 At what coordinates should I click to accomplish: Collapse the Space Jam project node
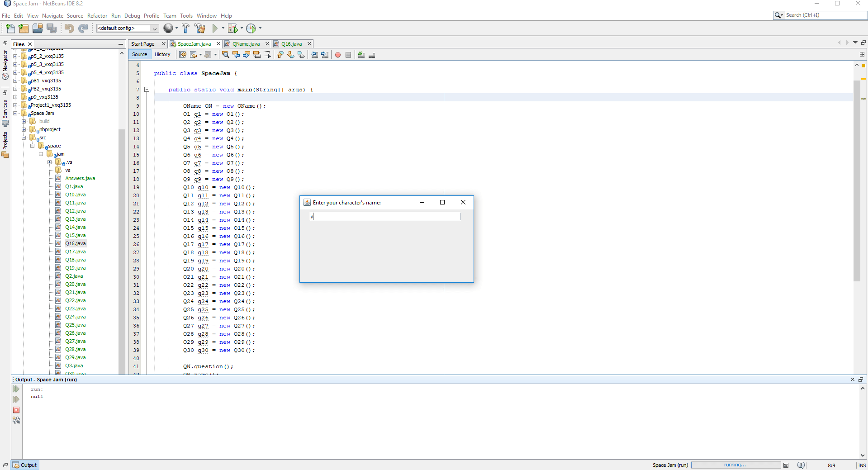tap(15, 113)
